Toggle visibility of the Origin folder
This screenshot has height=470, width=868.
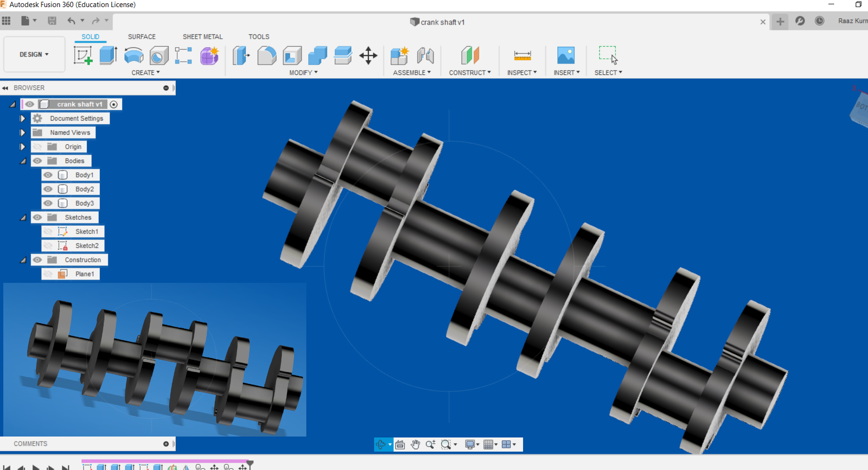pos(37,147)
